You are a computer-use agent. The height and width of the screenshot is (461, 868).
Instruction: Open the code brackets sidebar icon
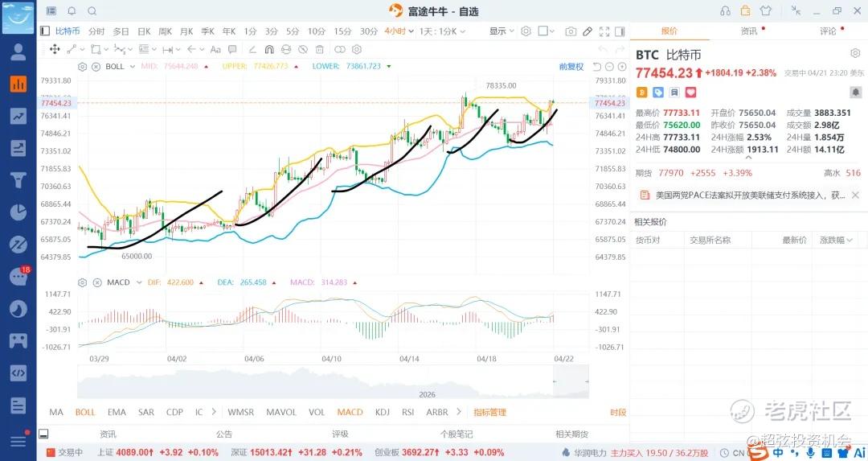(18, 373)
